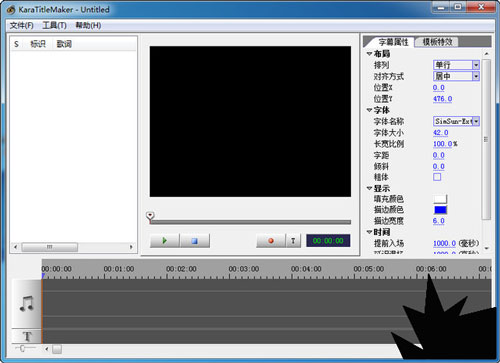This screenshot has height=363, width=500.
Task: Click the 字距 value 0.0
Action: (x=439, y=155)
